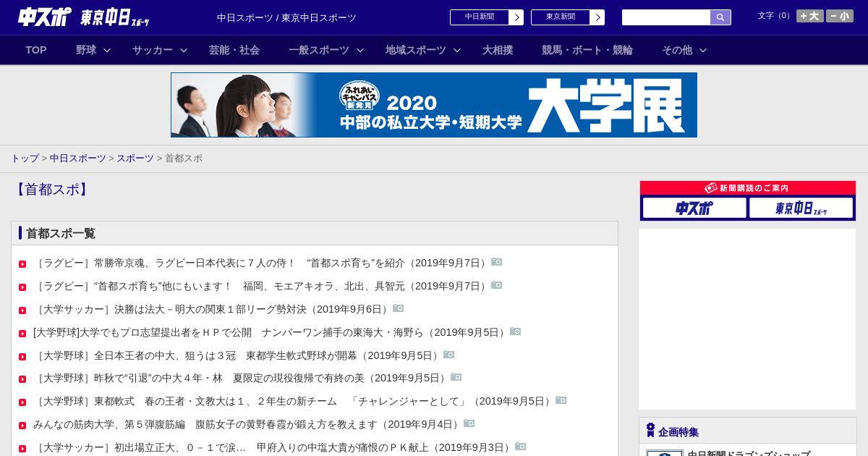Click photo icon beside 福岡、モエアキオラ article
Screen dimensions: 868x456
[497, 285]
